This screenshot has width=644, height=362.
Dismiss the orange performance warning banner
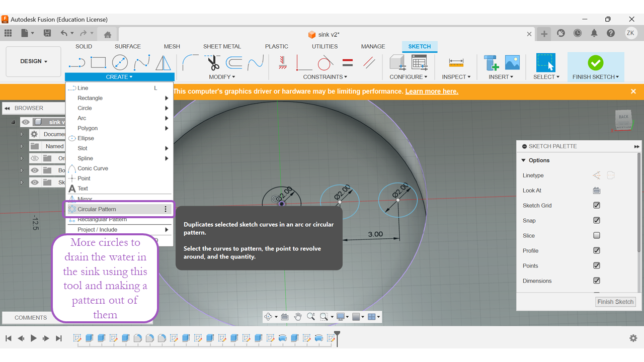(633, 92)
